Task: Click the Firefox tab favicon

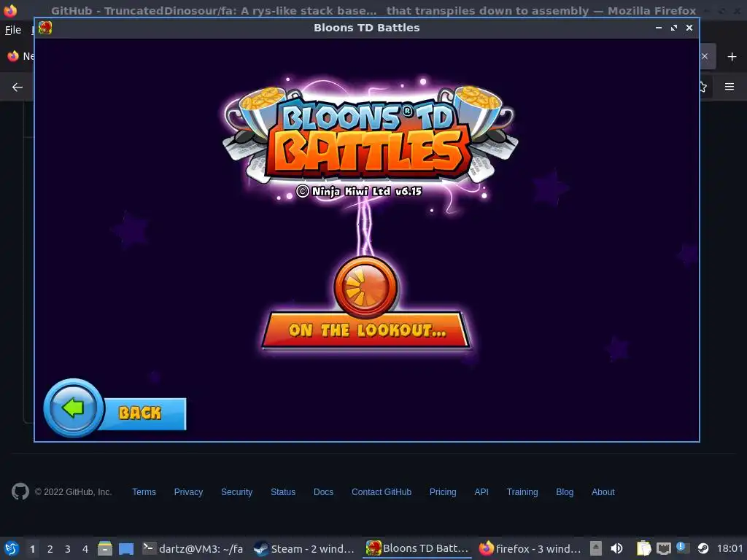Action: click(x=13, y=56)
